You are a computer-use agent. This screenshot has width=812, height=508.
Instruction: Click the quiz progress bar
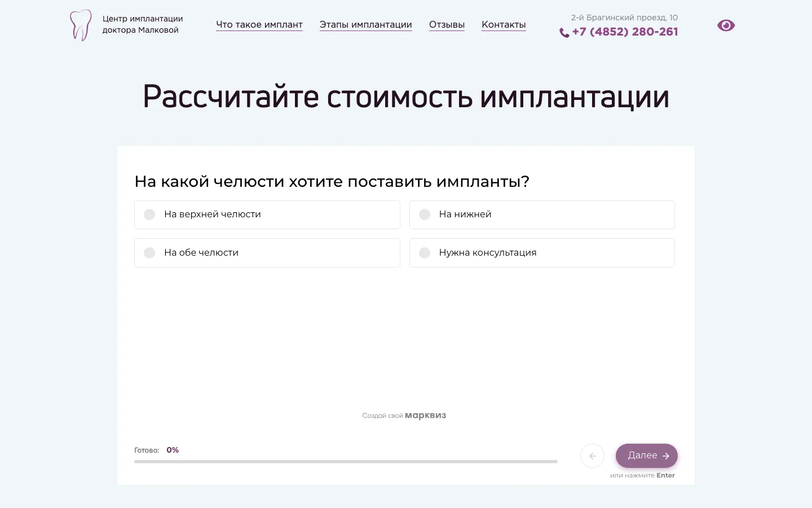click(x=346, y=462)
